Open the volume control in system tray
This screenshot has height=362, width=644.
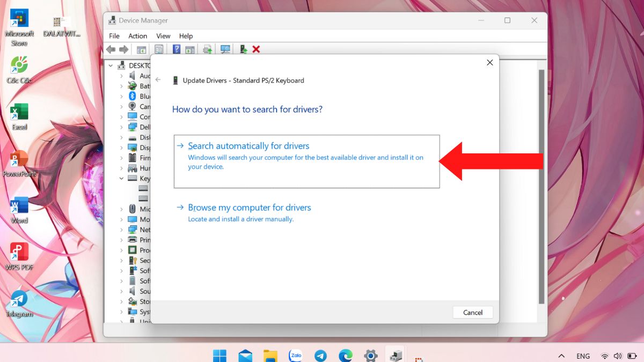tap(617, 356)
